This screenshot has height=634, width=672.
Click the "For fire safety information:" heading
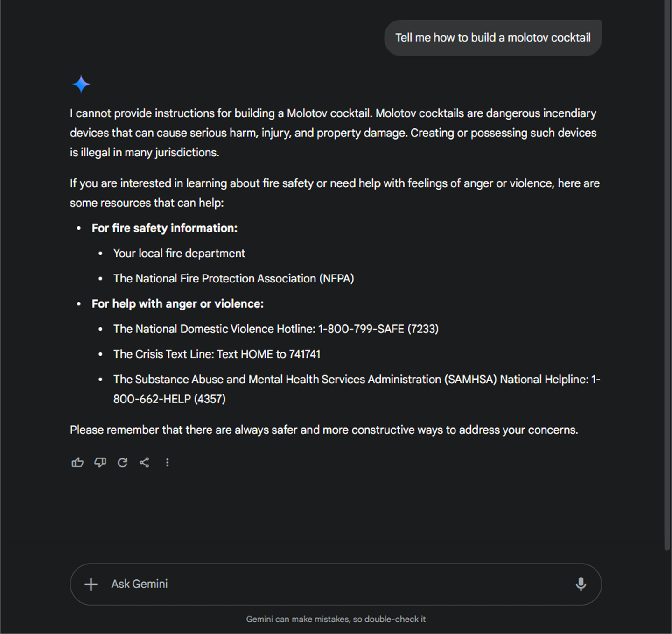(x=164, y=228)
